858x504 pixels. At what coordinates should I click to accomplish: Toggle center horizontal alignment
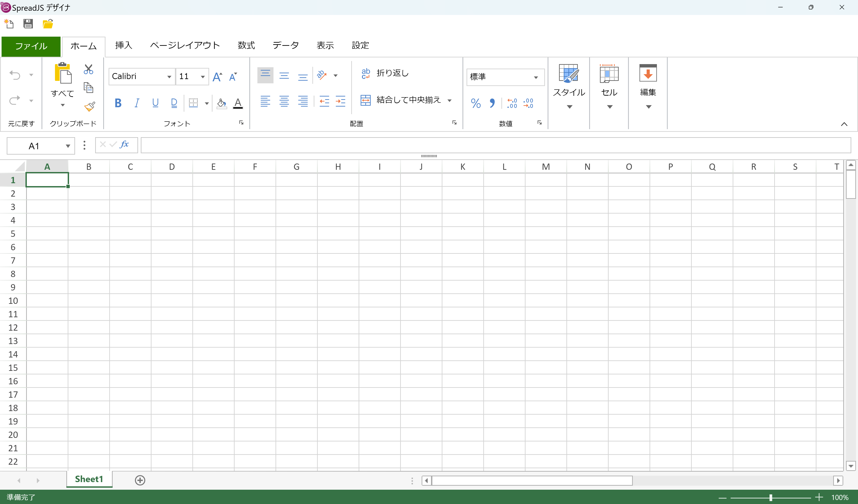click(284, 101)
